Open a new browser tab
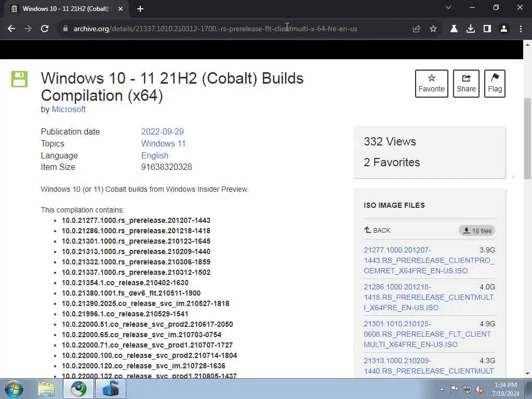This screenshot has width=532, height=399. coord(140,9)
